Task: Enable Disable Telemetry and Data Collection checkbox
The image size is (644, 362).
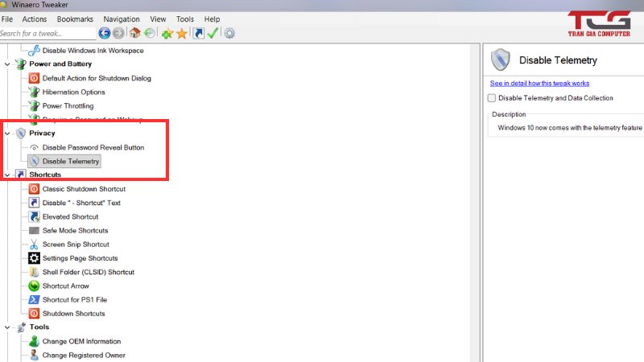Action: point(492,98)
